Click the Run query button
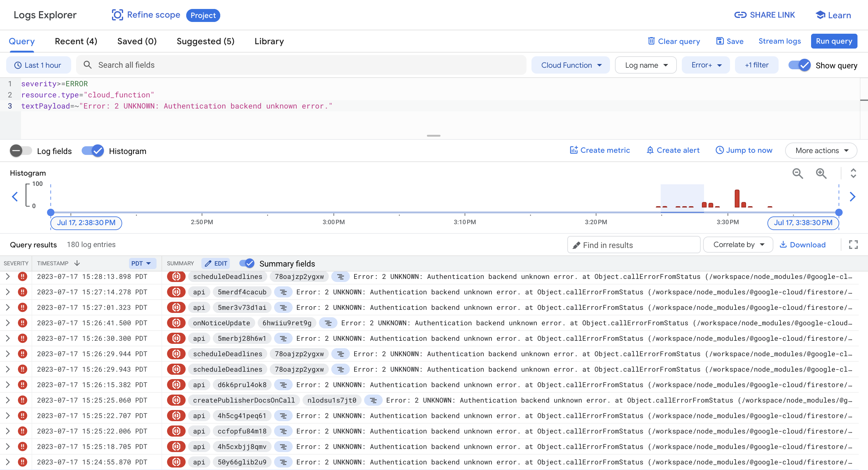This screenshot has width=868, height=470. point(834,41)
